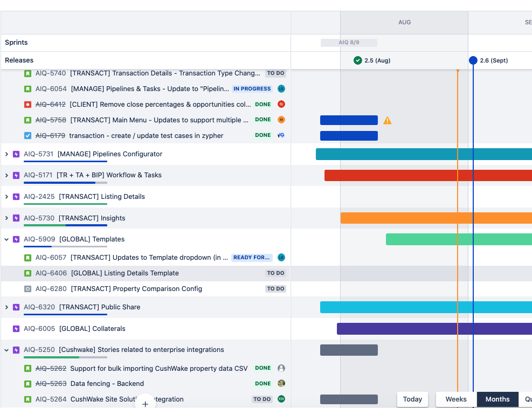
Task: Select the bug icon next to AIQ-6412
Action: pyautogui.click(x=27, y=104)
